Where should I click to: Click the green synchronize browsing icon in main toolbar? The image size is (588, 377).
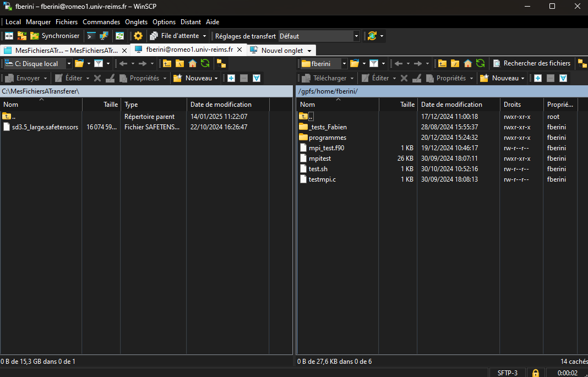[119, 36]
